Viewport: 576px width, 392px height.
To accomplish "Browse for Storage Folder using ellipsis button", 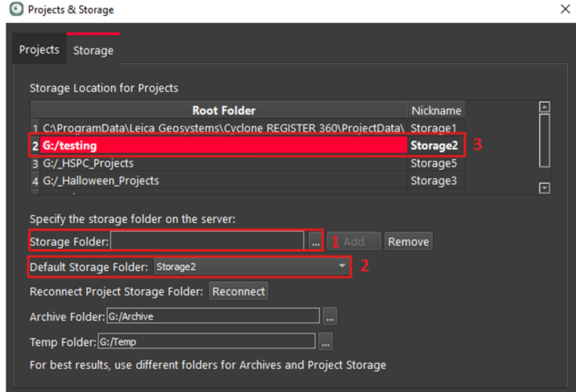I will click(315, 241).
